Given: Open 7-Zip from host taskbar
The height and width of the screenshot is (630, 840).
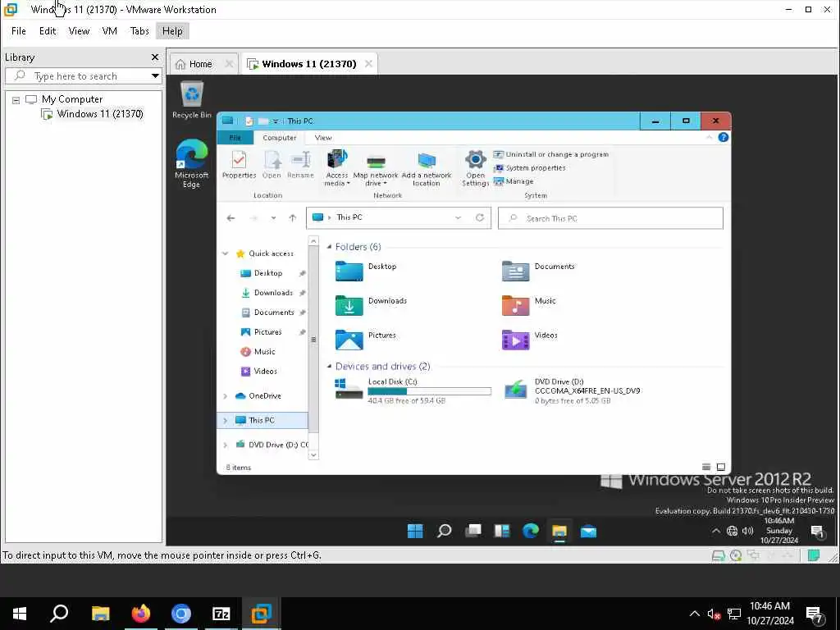Looking at the screenshot, I should [x=221, y=614].
